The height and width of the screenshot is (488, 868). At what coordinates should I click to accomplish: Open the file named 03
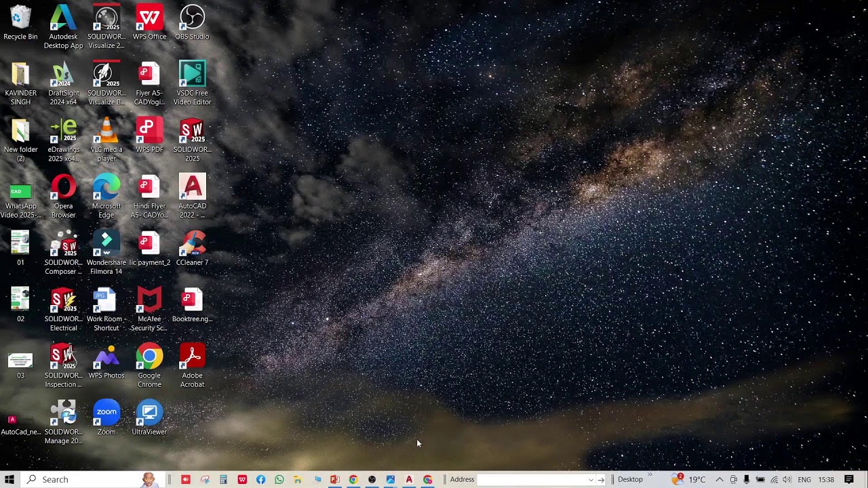click(20, 366)
